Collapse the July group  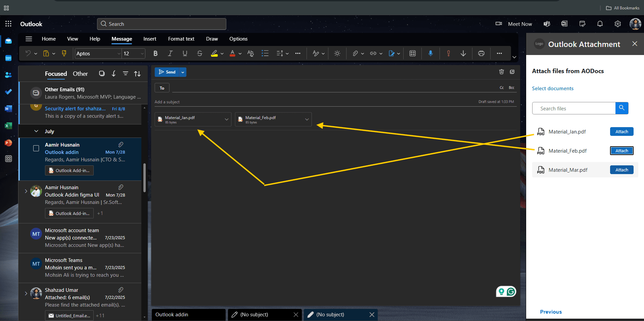[36, 131]
